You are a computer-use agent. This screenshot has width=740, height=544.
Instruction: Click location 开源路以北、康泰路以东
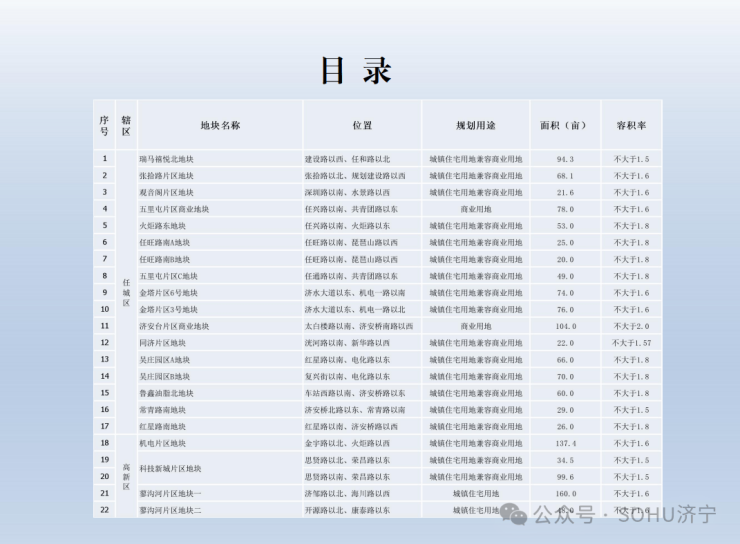click(347, 510)
